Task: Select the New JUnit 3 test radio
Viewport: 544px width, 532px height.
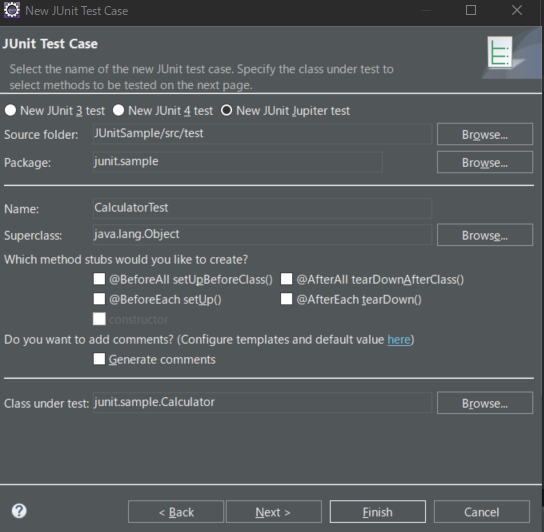Action: click(x=10, y=110)
